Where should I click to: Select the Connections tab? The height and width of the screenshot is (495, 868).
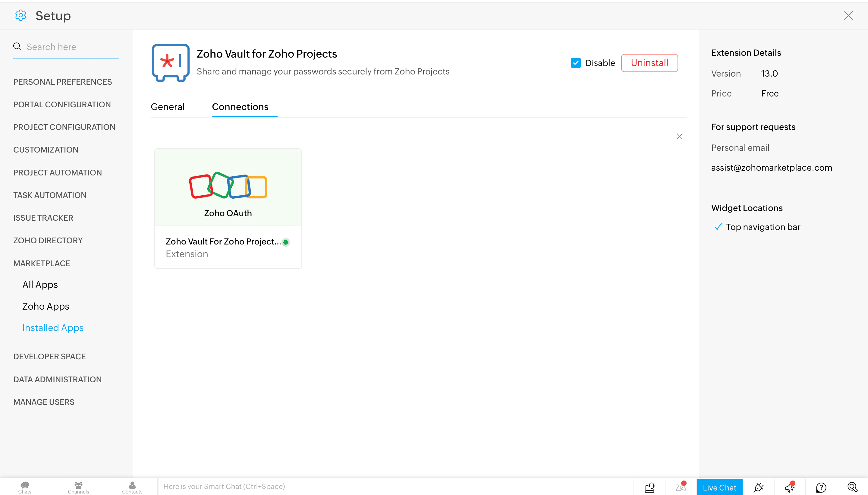(240, 107)
